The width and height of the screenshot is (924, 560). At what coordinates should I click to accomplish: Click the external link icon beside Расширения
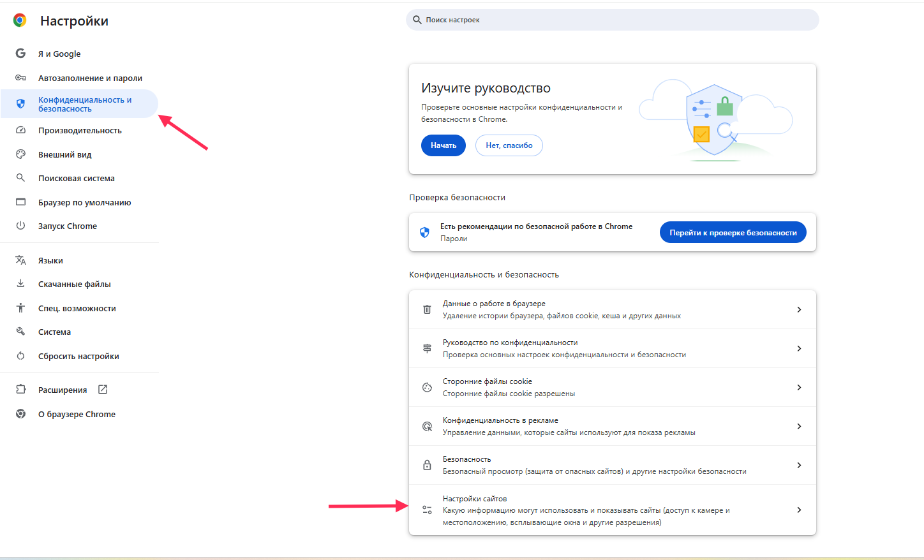click(x=103, y=390)
